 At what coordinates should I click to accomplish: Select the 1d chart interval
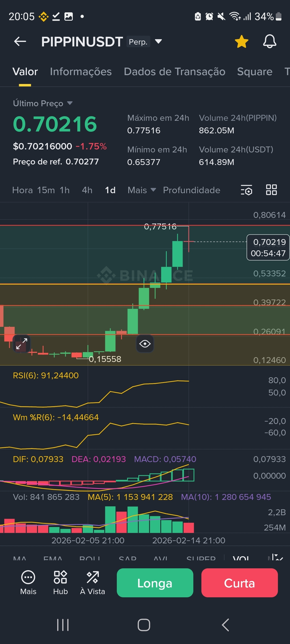[x=110, y=190]
